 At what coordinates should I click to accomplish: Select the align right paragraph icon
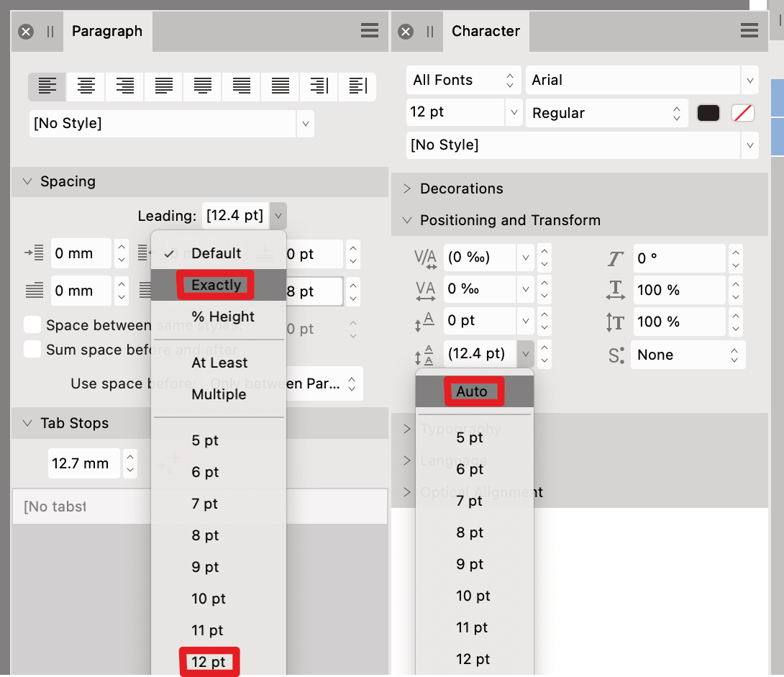(x=124, y=86)
